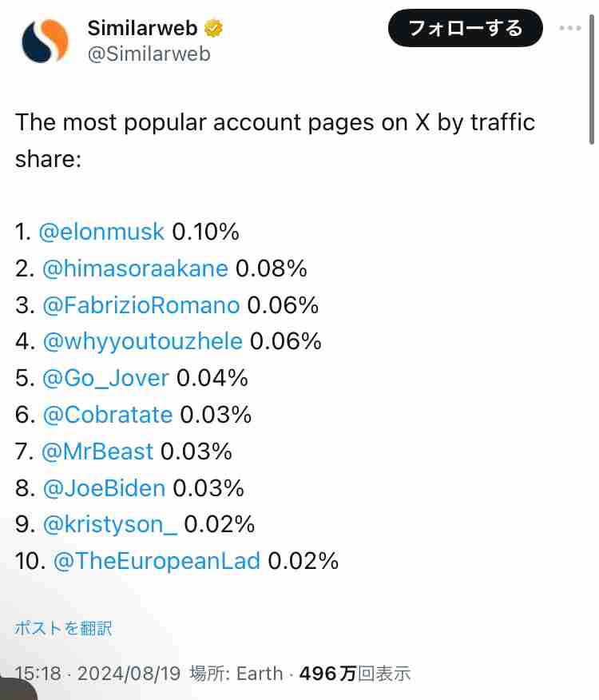Screen dimensions: 599x700
Task: Click the vertical scrollbar thumb
Action: point(592,79)
